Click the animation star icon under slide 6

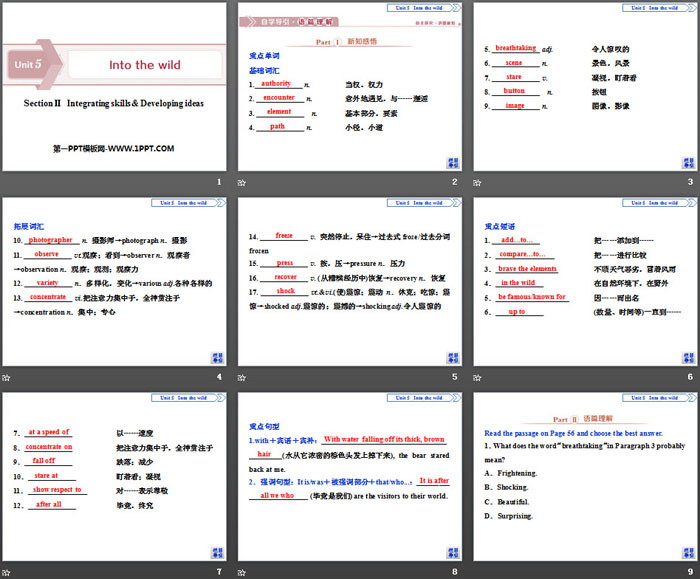click(x=475, y=377)
